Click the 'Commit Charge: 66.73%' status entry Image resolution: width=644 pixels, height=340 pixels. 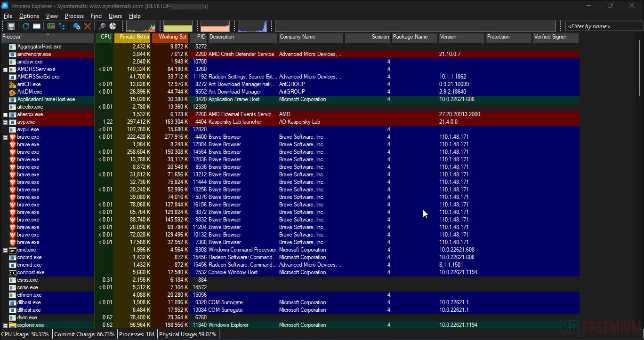pyautogui.click(x=85, y=334)
